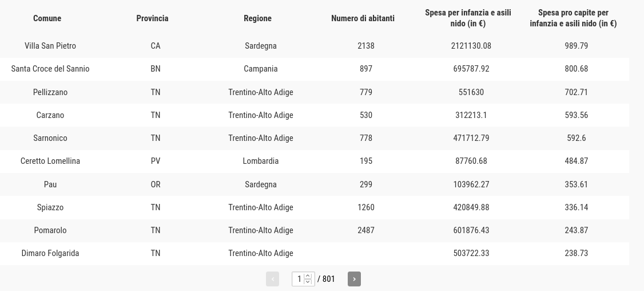Click the Pellizzano comune cell
This screenshot has height=291, width=644.
pyautogui.click(x=50, y=92)
